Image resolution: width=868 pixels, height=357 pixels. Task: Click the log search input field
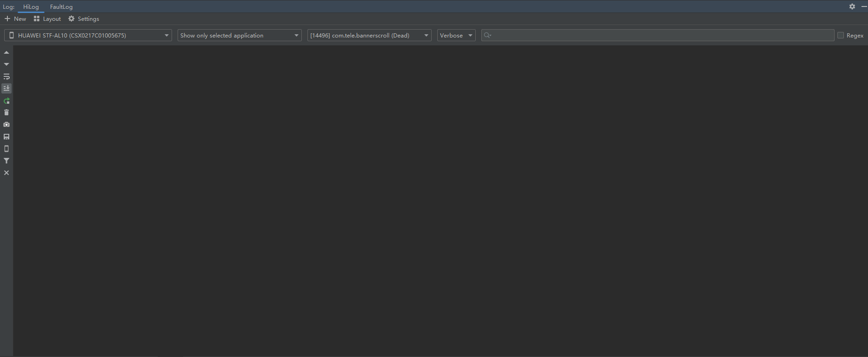click(658, 35)
